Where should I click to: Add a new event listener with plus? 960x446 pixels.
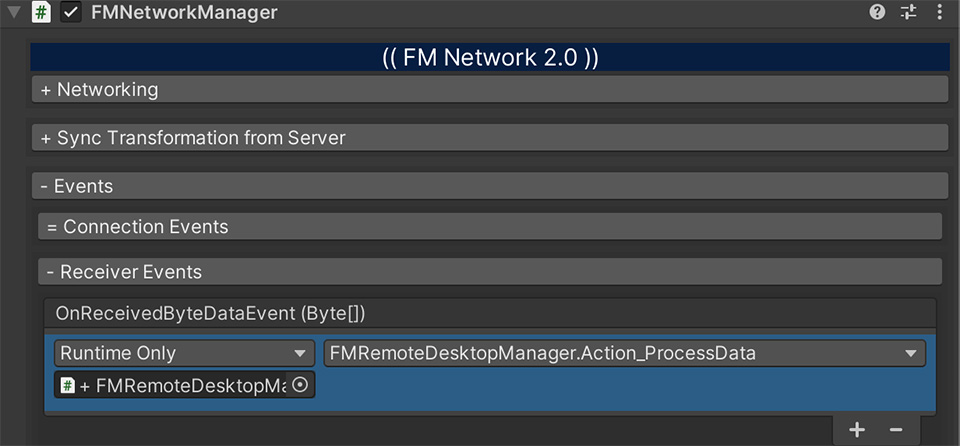point(857,429)
